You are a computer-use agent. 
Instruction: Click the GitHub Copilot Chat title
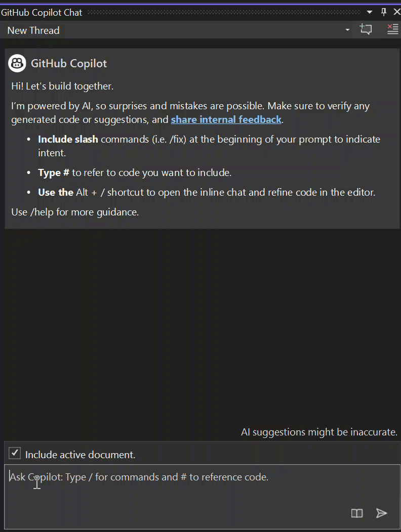click(x=41, y=12)
